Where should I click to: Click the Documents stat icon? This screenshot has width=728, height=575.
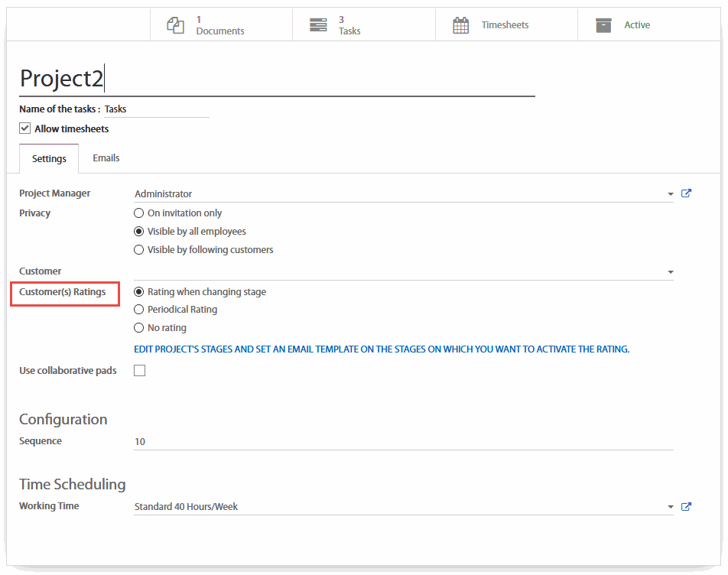click(176, 25)
